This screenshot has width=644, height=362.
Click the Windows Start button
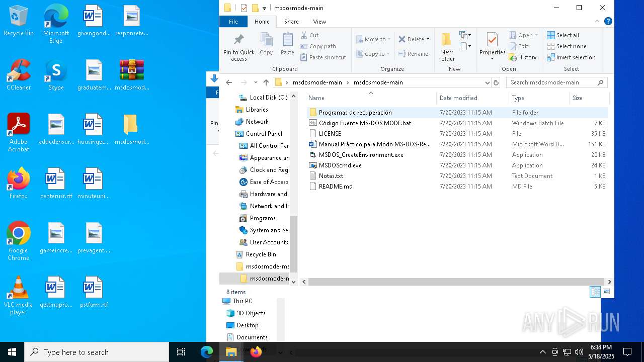coord(12,352)
